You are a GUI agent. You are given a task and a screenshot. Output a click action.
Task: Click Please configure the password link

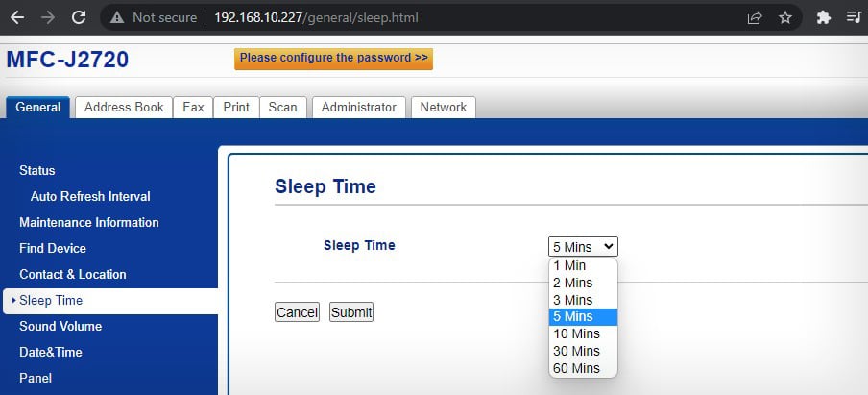[333, 59]
